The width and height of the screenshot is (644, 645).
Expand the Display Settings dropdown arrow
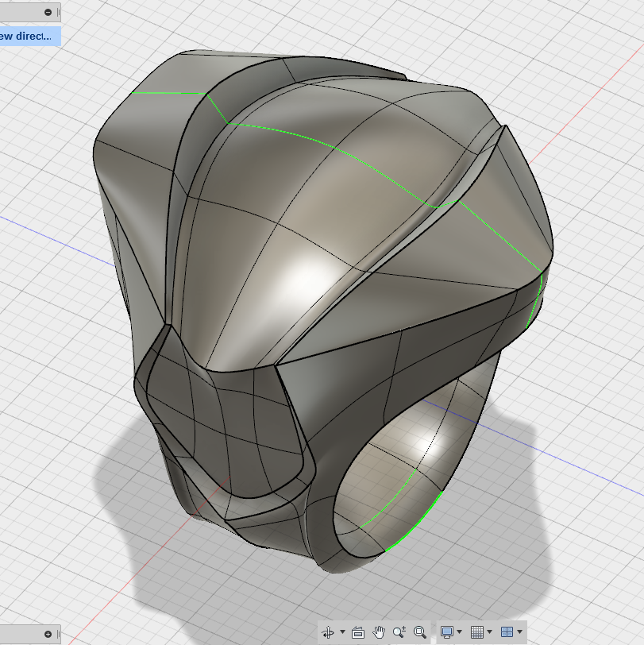click(459, 631)
